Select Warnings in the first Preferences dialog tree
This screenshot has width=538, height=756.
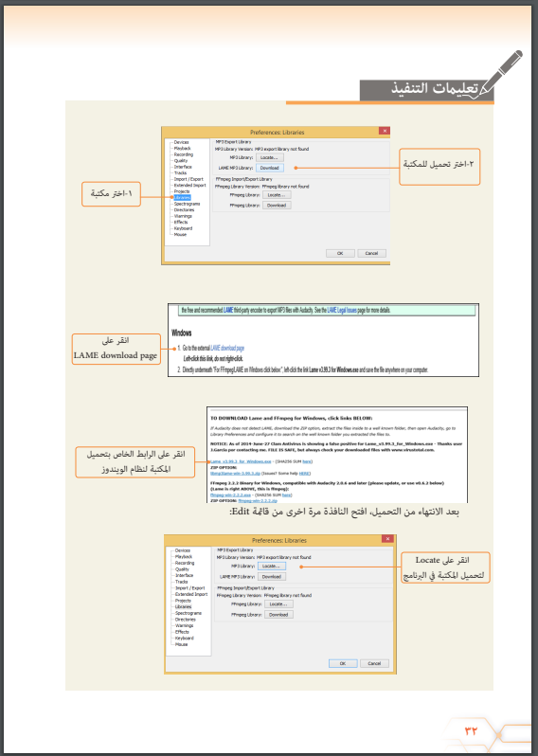click(183, 216)
